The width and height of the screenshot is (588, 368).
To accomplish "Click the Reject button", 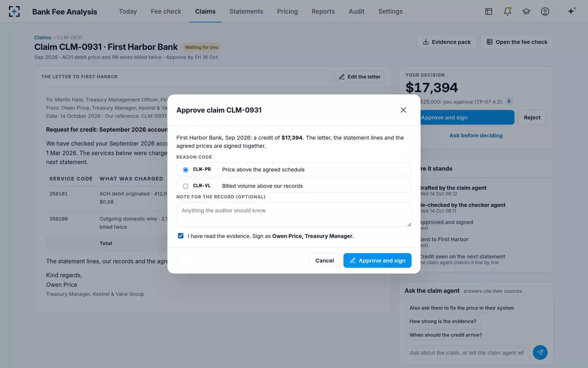I will [x=532, y=117].
